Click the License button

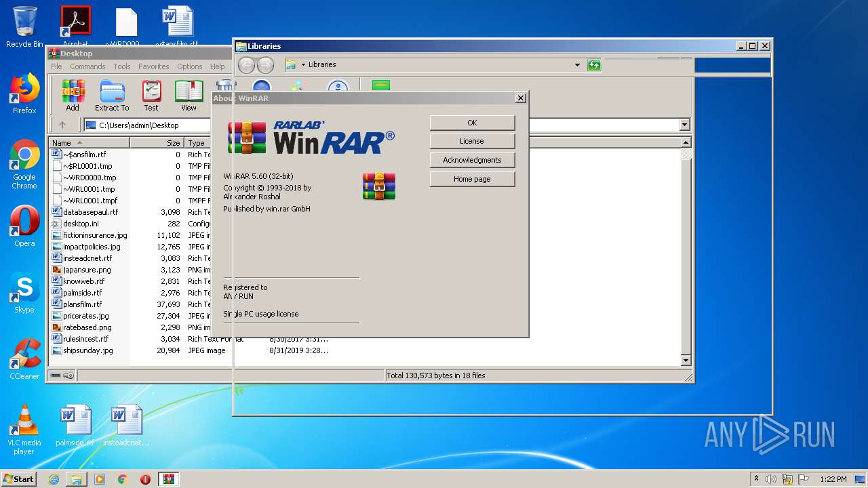pyautogui.click(x=472, y=141)
